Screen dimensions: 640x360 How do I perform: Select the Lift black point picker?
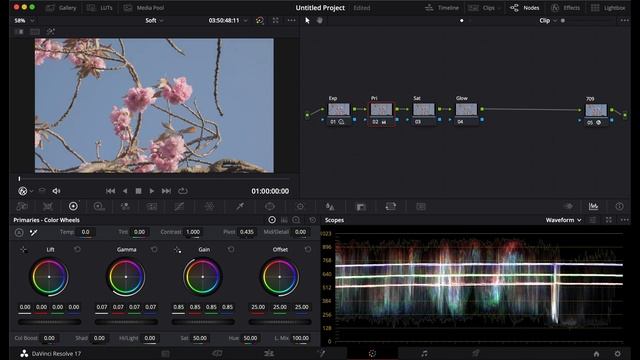(x=23, y=249)
